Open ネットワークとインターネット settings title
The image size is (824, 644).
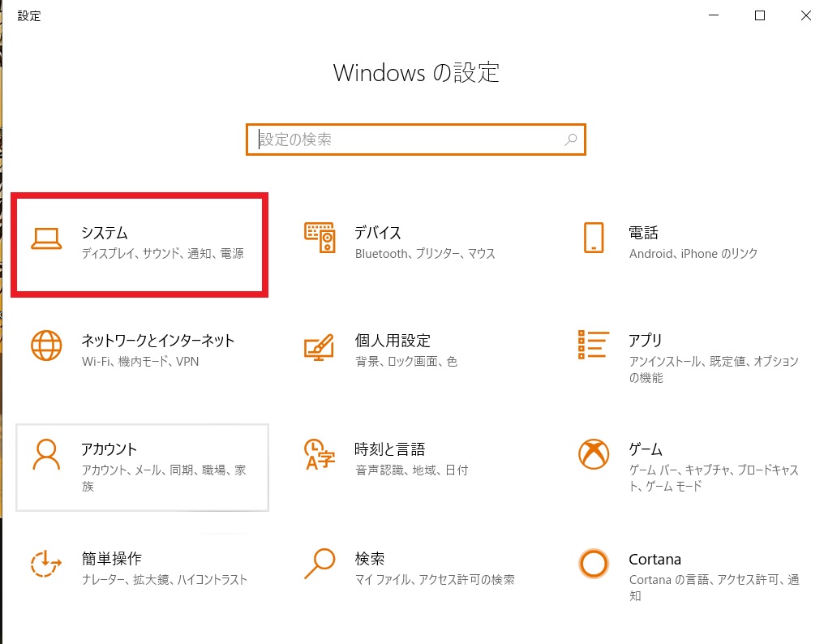[x=157, y=341]
